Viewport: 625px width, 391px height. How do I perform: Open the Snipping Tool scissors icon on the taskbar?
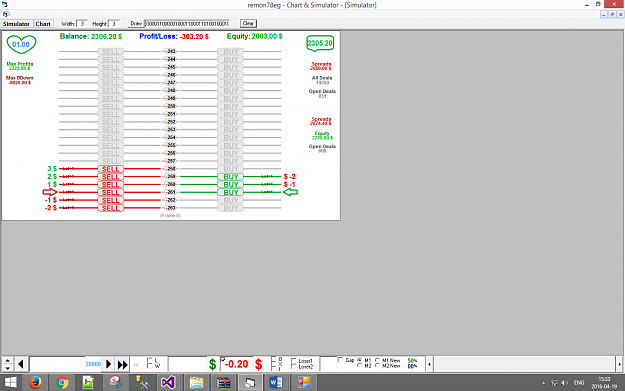pyautogui.click(x=116, y=383)
